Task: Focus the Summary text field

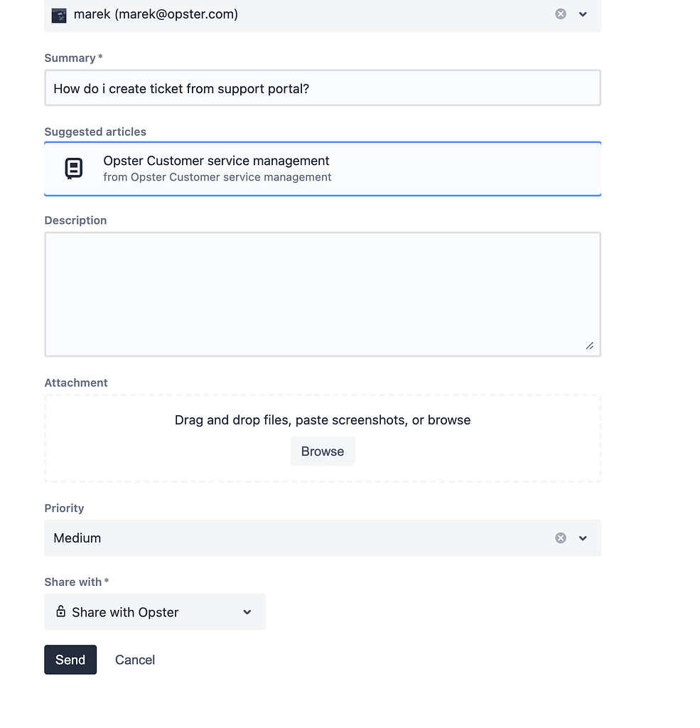Action: [x=323, y=87]
